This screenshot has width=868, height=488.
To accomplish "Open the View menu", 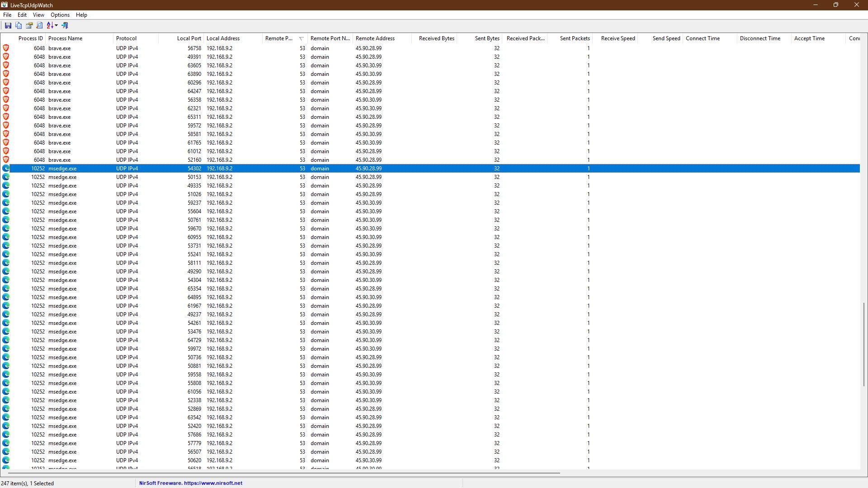I will click(38, 15).
